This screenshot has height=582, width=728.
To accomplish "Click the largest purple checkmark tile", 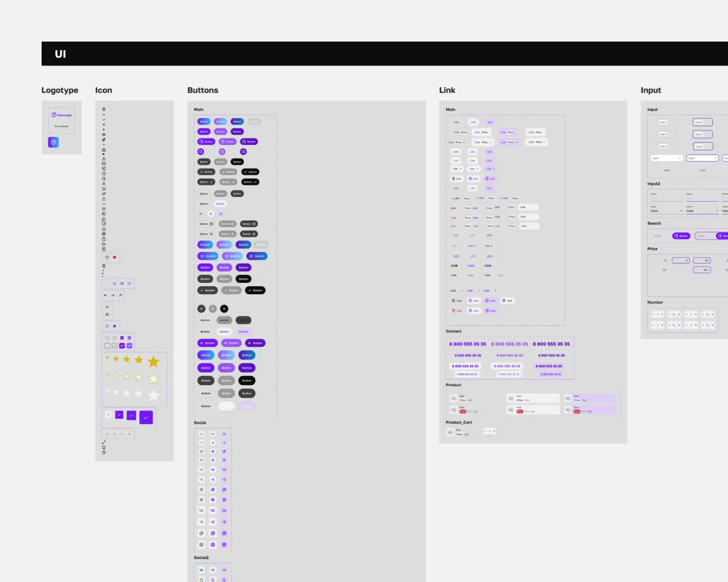I will pos(146,417).
